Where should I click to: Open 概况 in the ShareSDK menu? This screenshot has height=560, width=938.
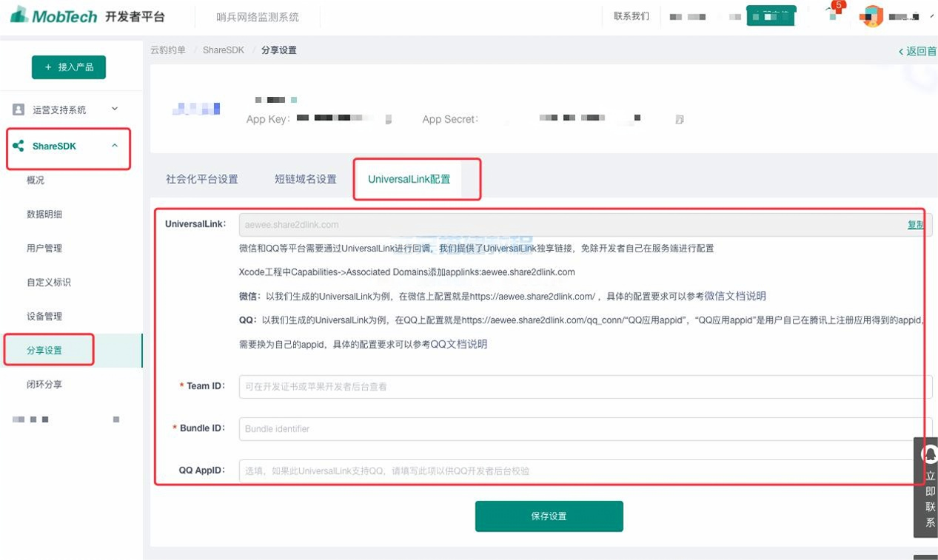(36, 180)
